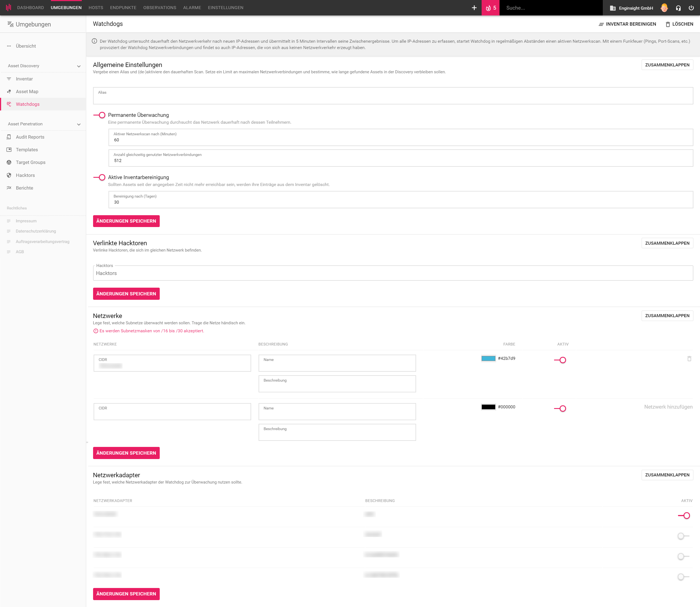
Task: Collapse the Asset Discovery sidebar section
Action: click(78, 66)
